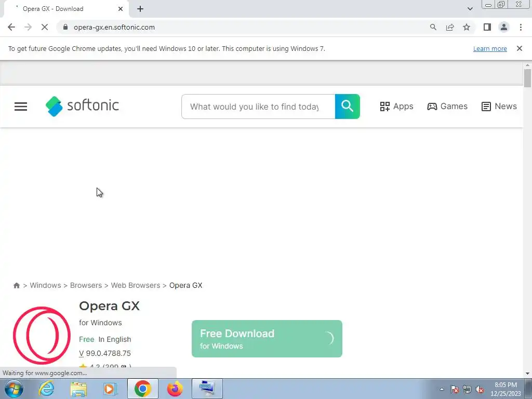Click the Chrome taskbar icon
This screenshot has width=532, height=399.
pyautogui.click(x=143, y=389)
